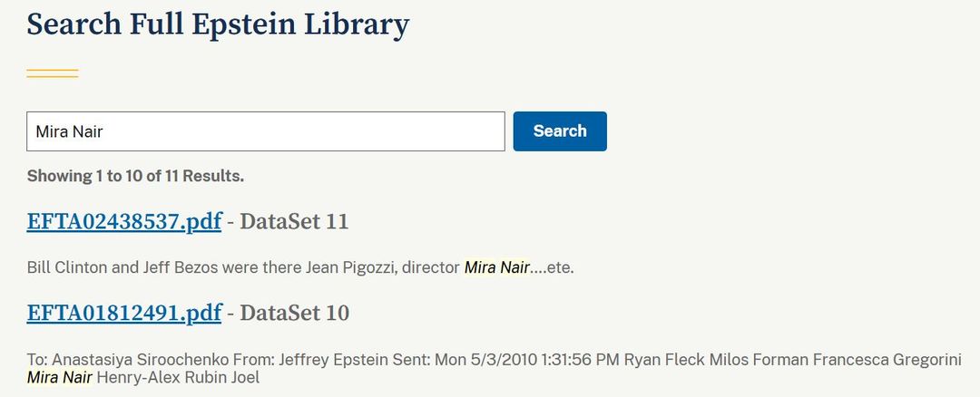Viewport: 980px width, 397px height.
Task: Open the EFTA02438537.pdf result link
Action: [x=124, y=221]
